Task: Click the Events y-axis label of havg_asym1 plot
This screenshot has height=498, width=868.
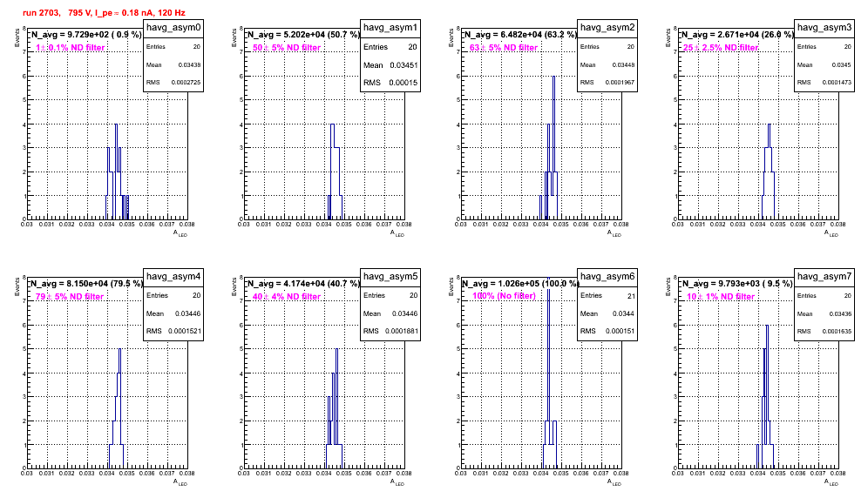Action: coord(234,37)
